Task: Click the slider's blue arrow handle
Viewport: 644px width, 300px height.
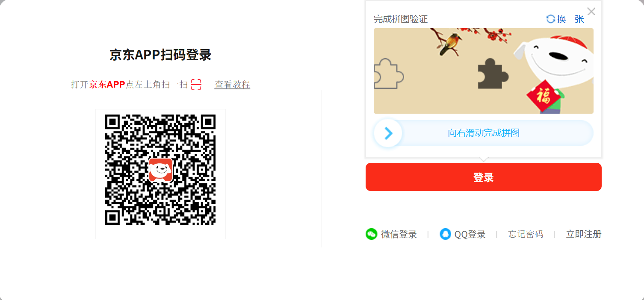Action: 388,133
